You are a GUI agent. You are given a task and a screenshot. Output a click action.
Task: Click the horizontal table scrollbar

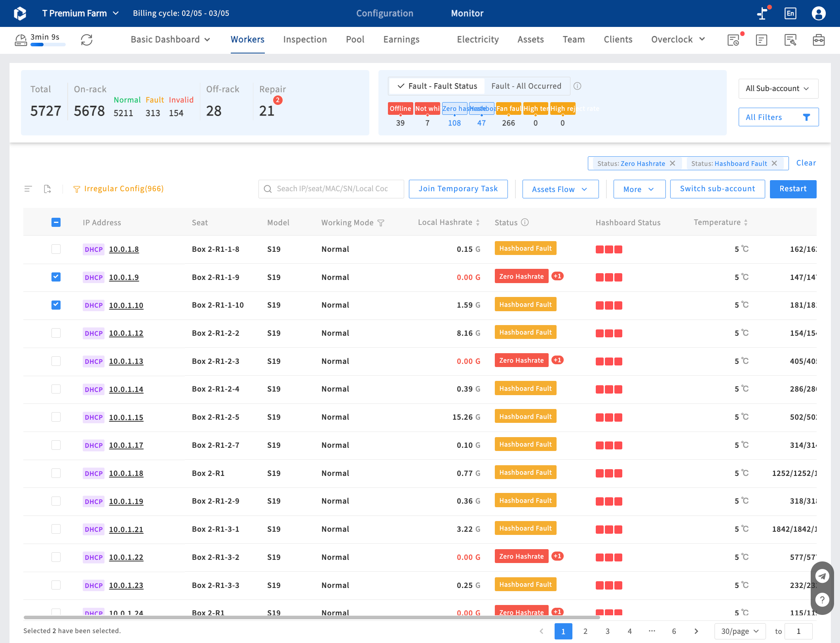312,617
